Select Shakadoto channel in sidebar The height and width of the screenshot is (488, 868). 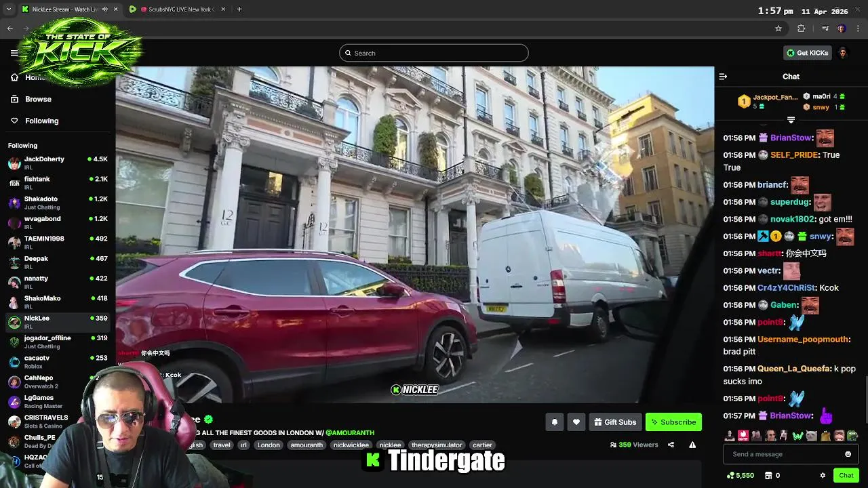point(58,203)
